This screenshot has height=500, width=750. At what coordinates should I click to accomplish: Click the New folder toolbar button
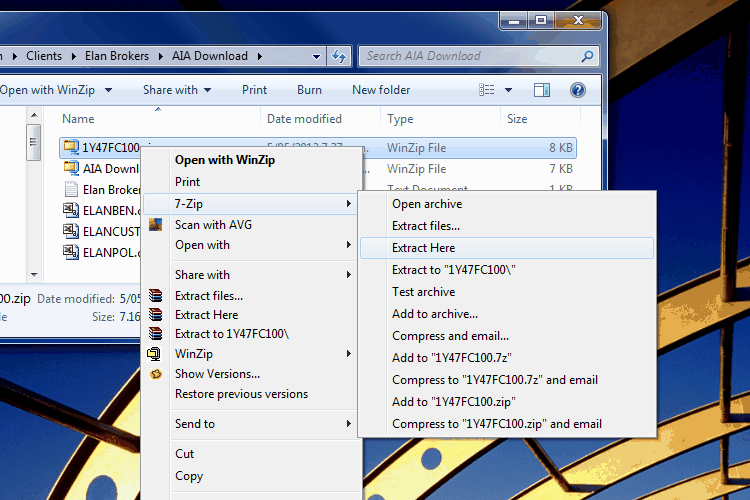[381, 90]
